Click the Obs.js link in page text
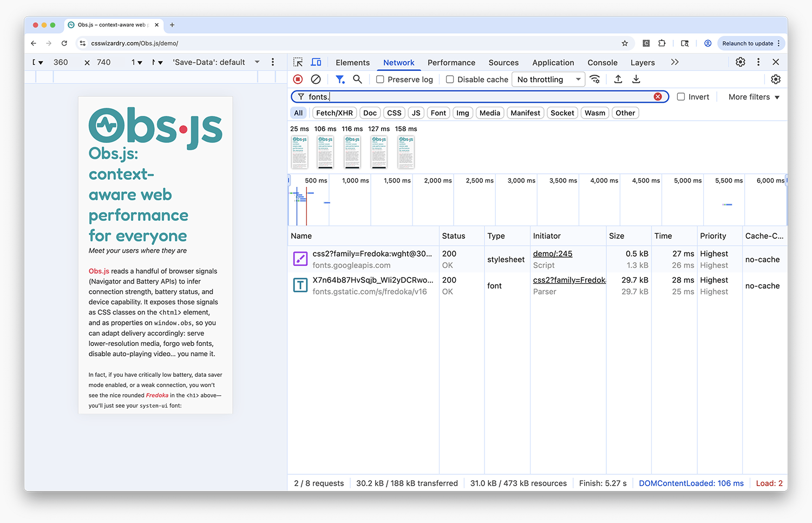Screen dimensions: 812x523 [x=99, y=271]
